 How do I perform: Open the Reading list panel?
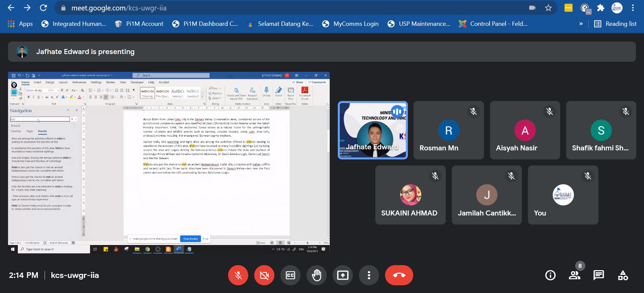coord(615,24)
